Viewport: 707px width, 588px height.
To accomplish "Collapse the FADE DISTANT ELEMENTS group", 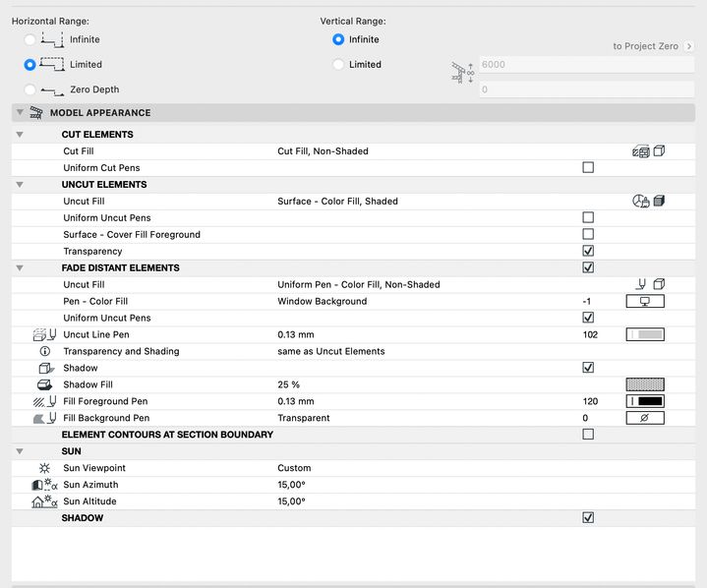I will tap(20, 267).
